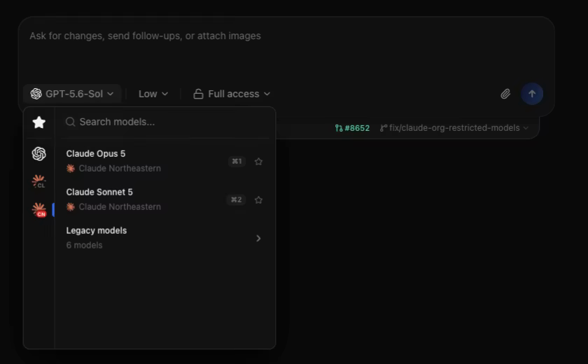Favorite Claude Opus 5 with star
Image resolution: width=588 pixels, height=364 pixels.
pos(258,162)
